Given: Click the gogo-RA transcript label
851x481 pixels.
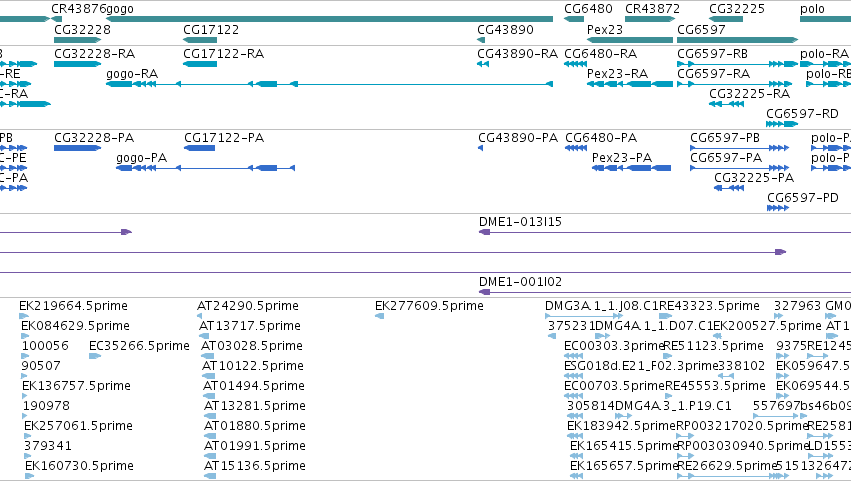Looking at the screenshot, I should point(132,74).
